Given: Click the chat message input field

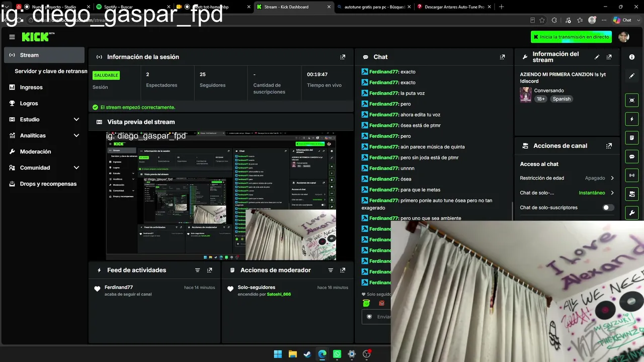Looking at the screenshot, I should pos(376,317).
